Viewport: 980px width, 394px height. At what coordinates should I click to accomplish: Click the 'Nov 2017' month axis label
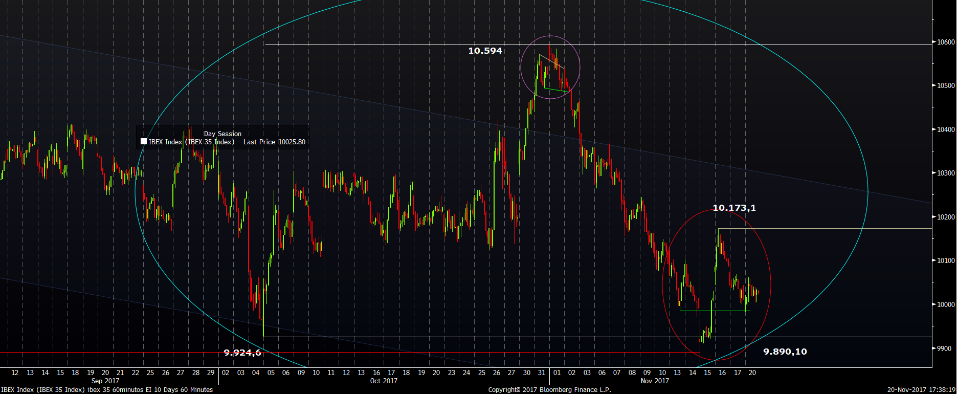pos(655,381)
